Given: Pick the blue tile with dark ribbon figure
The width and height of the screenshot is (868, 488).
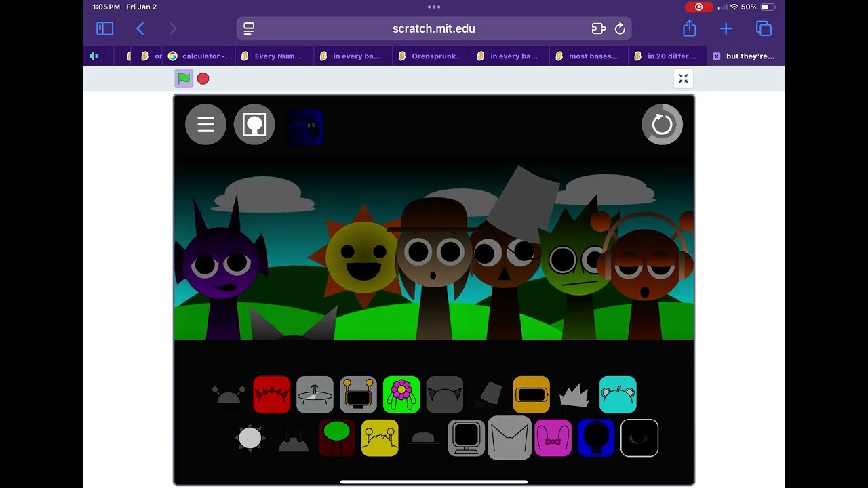Looking at the screenshot, I should click(596, 438).
